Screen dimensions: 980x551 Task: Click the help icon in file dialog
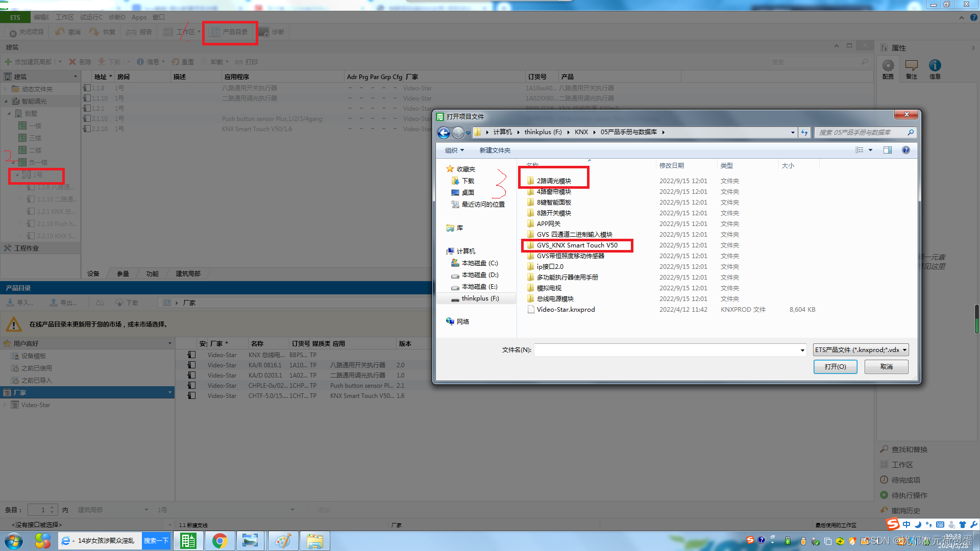click(905, 150)
